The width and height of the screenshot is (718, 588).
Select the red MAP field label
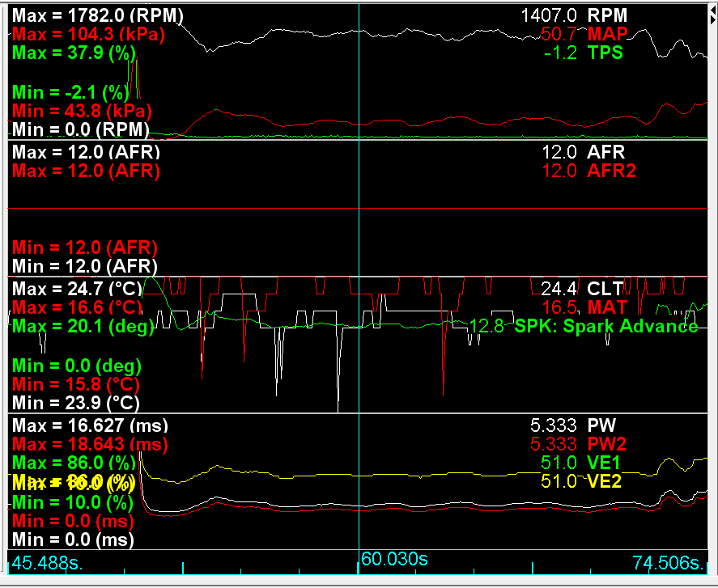coord(607,35)
